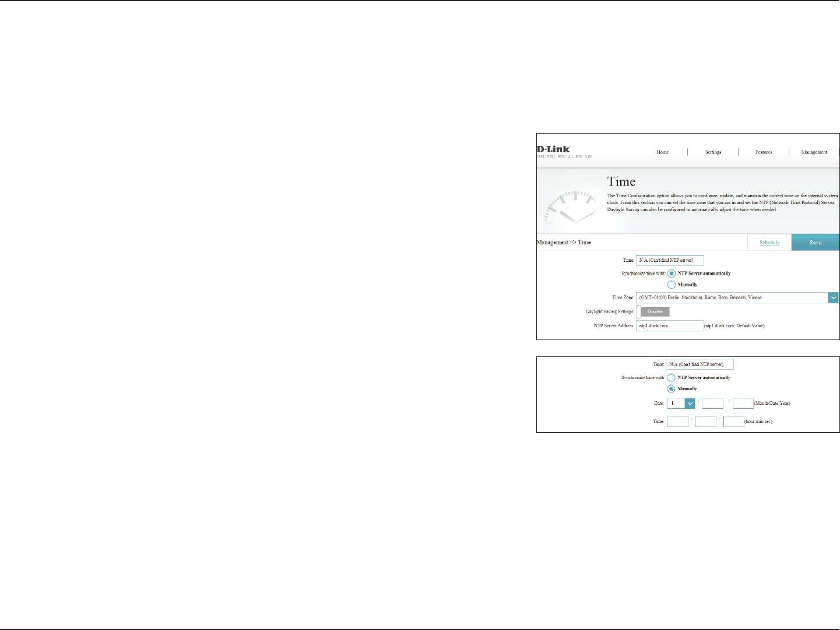
Task: Click the NTP Server Address field
Action: tap(670, 325)
